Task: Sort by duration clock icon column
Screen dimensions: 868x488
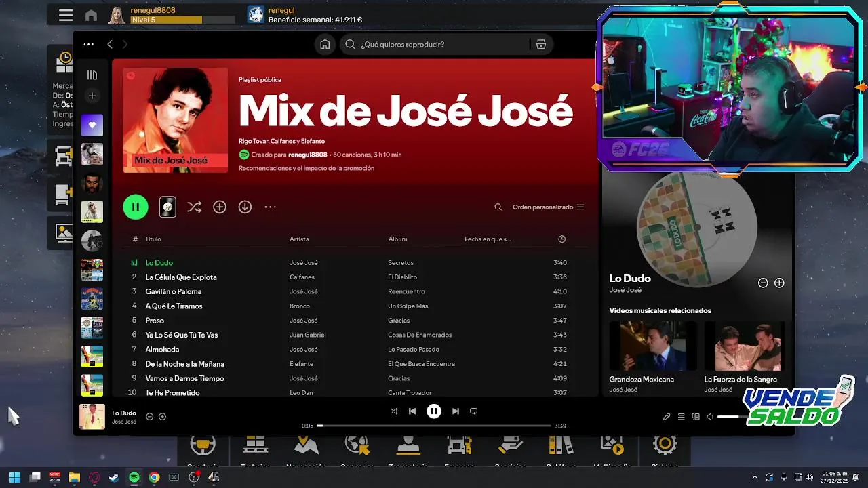Action: coord(561,239)
